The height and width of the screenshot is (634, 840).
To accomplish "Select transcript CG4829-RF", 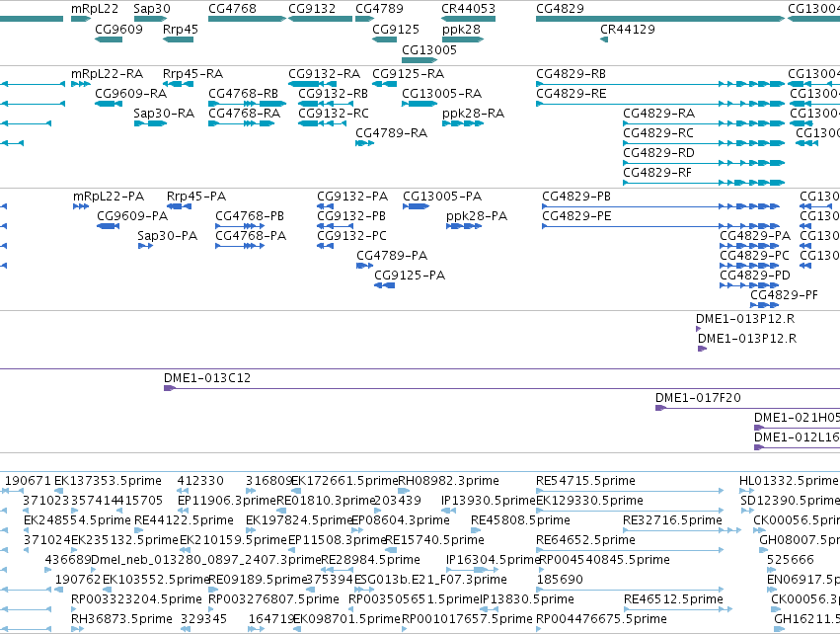I will click(x=704, y=183).
